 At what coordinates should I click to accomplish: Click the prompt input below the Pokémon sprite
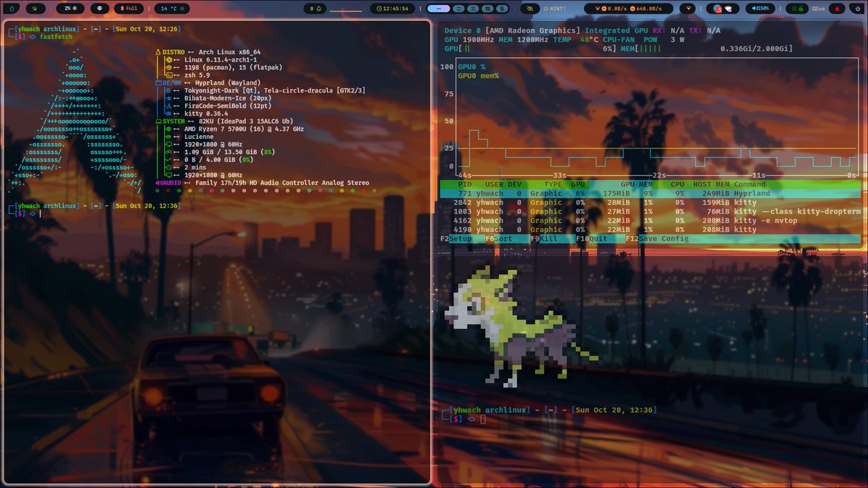coord(483,419)
